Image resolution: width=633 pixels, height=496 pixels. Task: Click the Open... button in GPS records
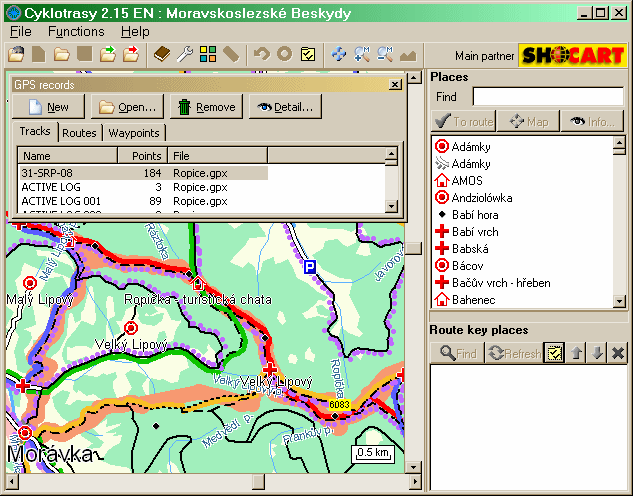[127, 107]
